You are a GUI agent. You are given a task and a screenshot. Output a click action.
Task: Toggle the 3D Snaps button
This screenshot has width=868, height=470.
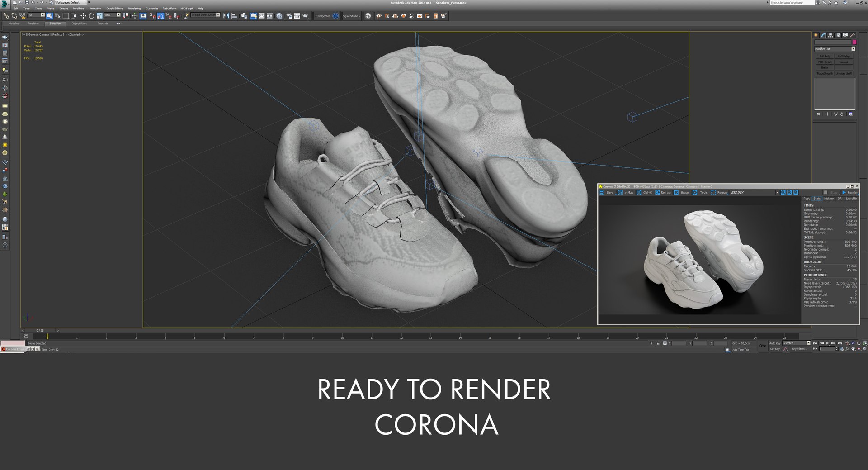[152, 16]
